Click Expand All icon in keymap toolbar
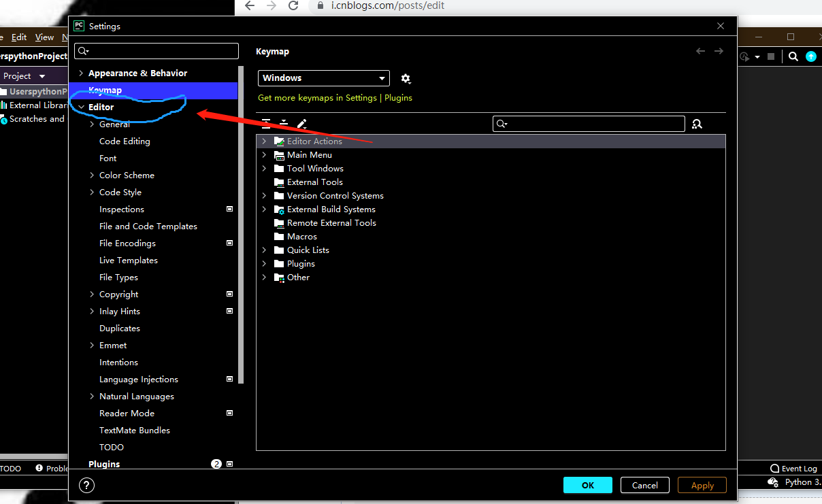Image resolution: width=822 pixels, height=504 pixels. [266, 124]
